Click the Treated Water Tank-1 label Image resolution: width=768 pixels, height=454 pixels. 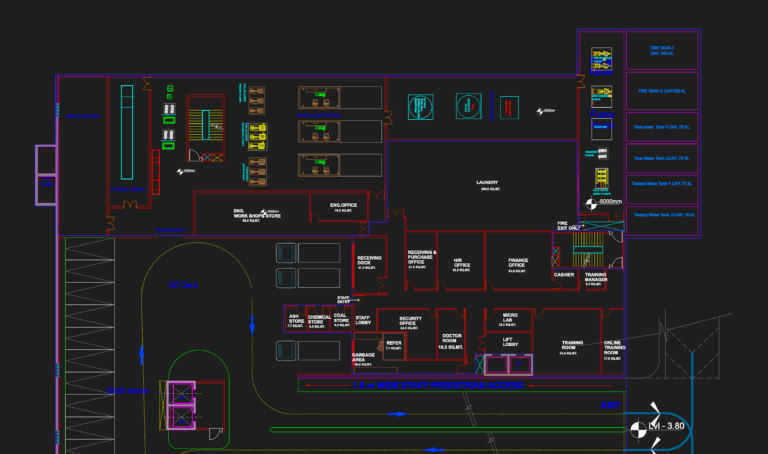point(662,184)
